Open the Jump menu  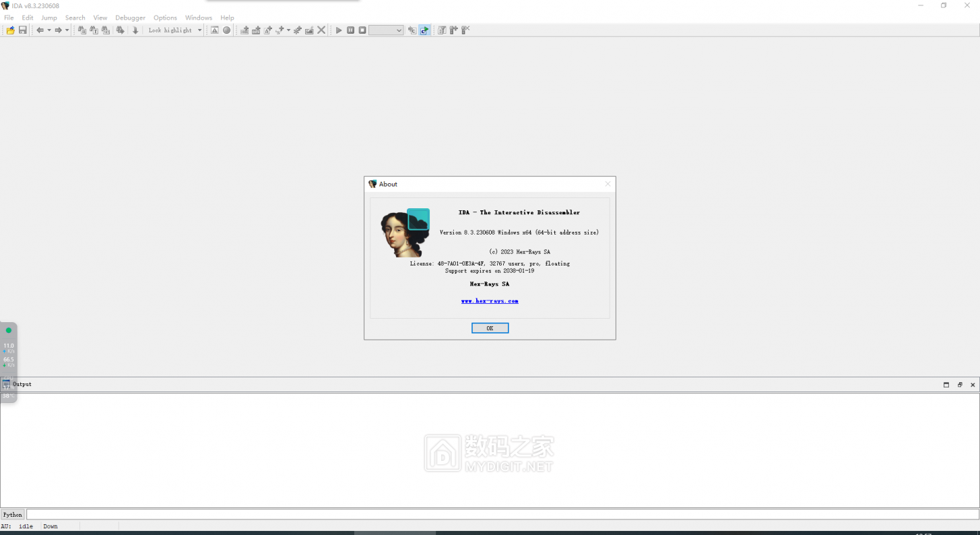pyautogui.click(x=49, y=18)
